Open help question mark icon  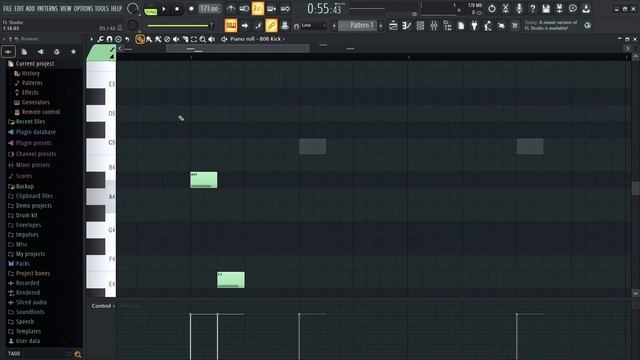click(x=532, y=9)
